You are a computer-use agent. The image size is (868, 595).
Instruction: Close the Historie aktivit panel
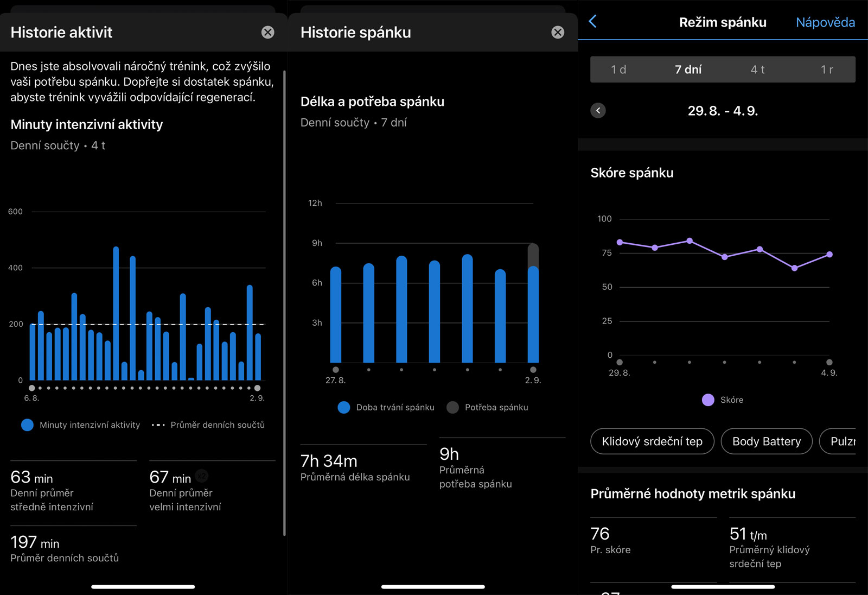267,33
